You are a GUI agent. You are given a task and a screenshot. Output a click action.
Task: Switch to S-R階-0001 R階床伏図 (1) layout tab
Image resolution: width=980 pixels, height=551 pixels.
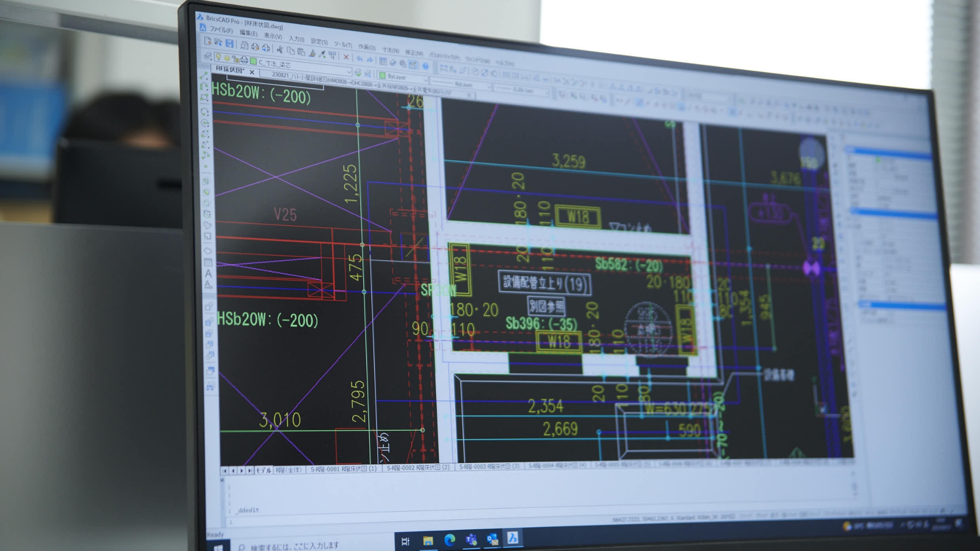tap(343, 469)
